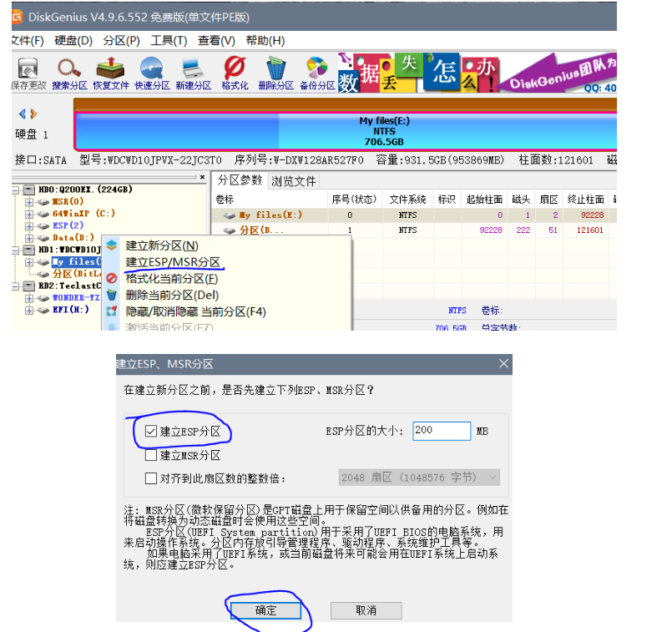This screenshot has height=632, width=672.
Task: Collapse the RD2:Teclast tree node
Action: (15, 286)
